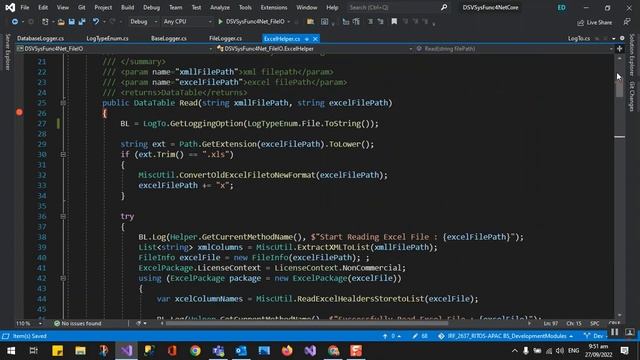This screenshot has width=640, height=360.
Task: Open the Analyze menu
Action: pos(220,7)
